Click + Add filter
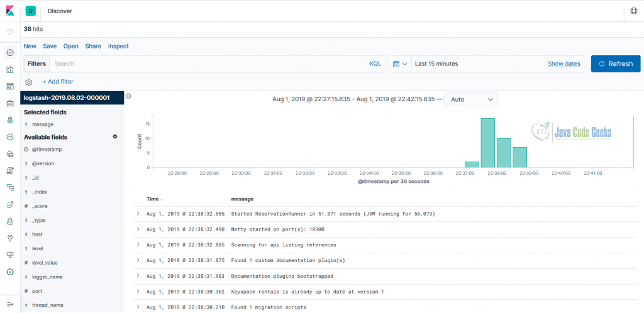Screen dimensions: 644x313 click(58, 82)
